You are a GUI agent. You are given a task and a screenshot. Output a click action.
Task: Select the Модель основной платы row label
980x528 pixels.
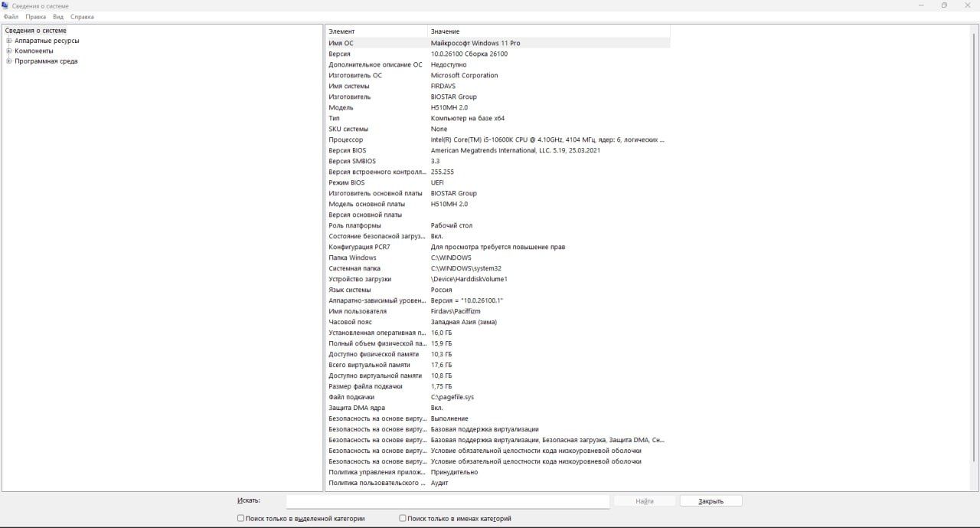click(x=367, y=204)
